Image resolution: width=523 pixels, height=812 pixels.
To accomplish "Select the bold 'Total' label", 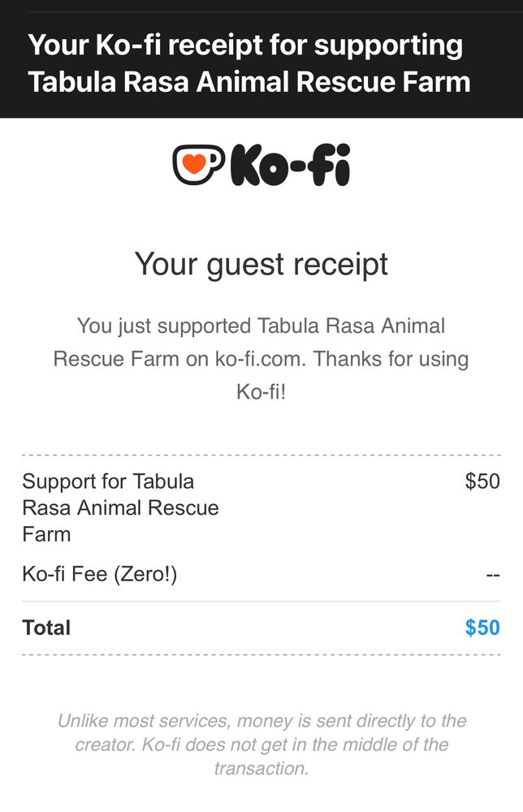I will click(46, 628).
